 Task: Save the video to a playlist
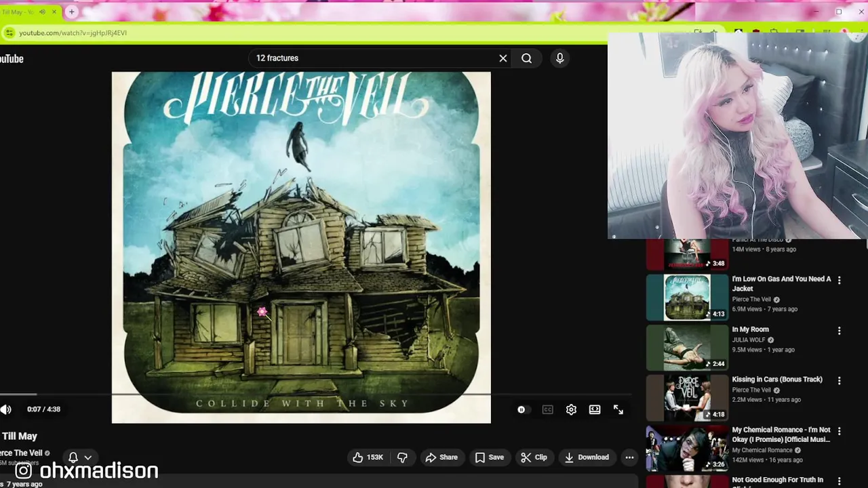click(x=490, y=457)
